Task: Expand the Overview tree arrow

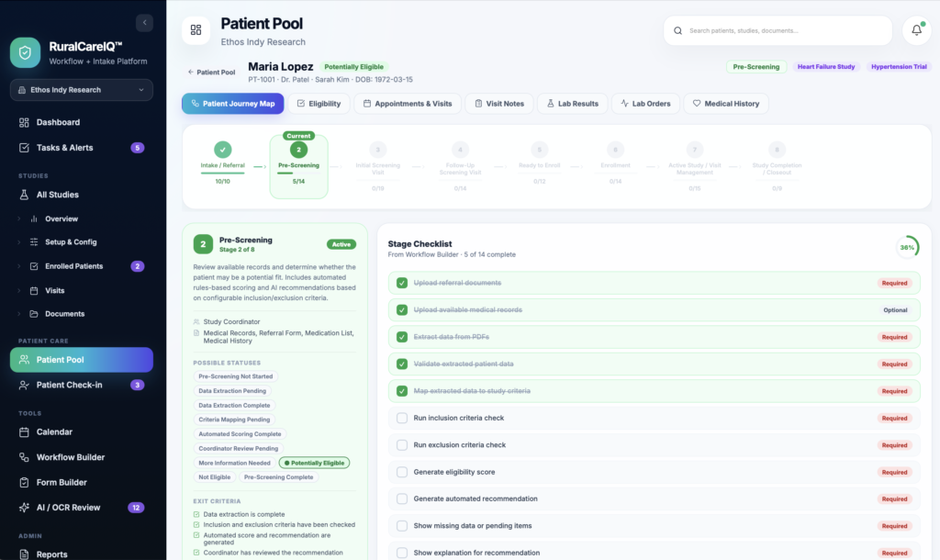Action: (19, 218)
